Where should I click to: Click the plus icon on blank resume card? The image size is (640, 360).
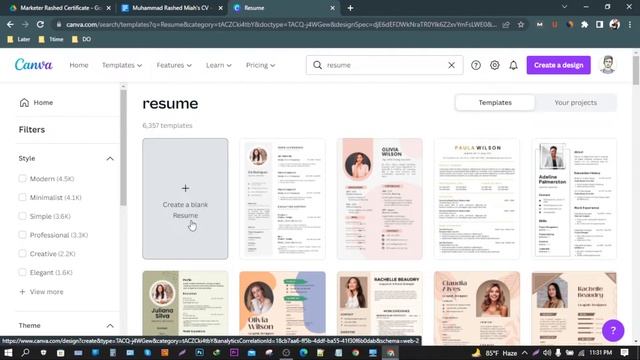coord(185,188)
